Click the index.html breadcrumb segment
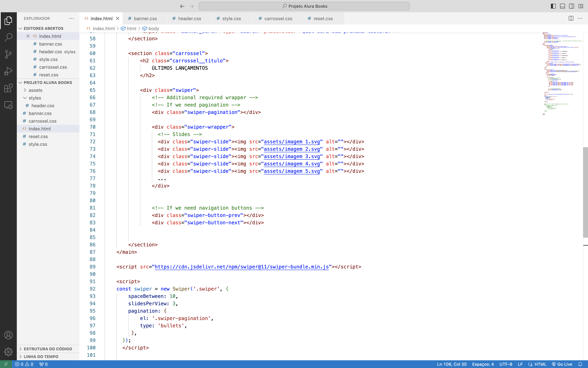 pos(101,28)
